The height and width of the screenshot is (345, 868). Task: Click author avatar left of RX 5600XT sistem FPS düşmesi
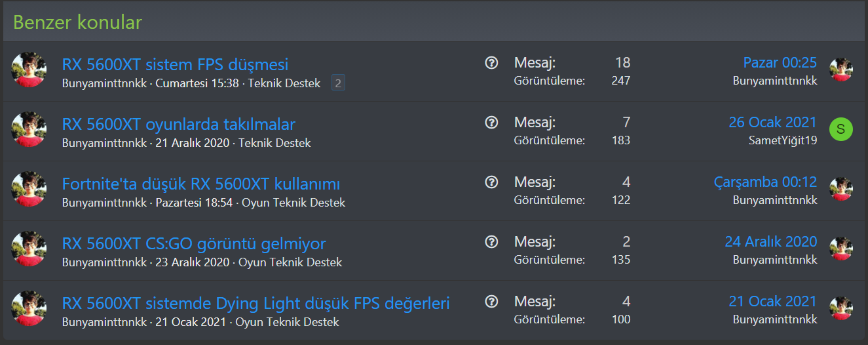pos(29,70)
